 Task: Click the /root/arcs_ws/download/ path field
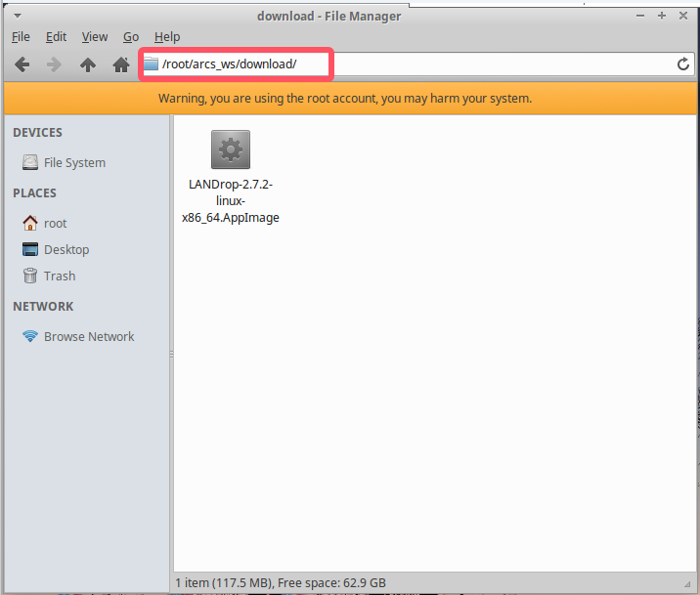point(416,64)
